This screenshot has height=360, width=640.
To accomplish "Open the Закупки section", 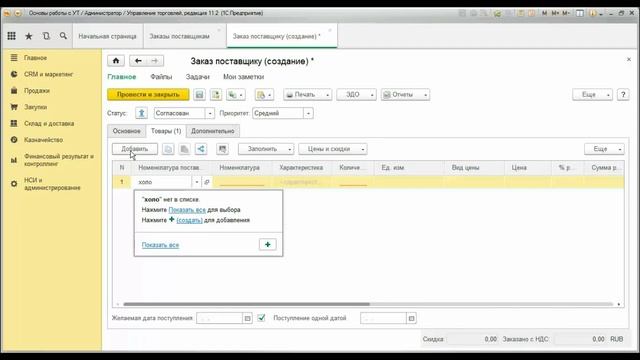I will (36, 107).
